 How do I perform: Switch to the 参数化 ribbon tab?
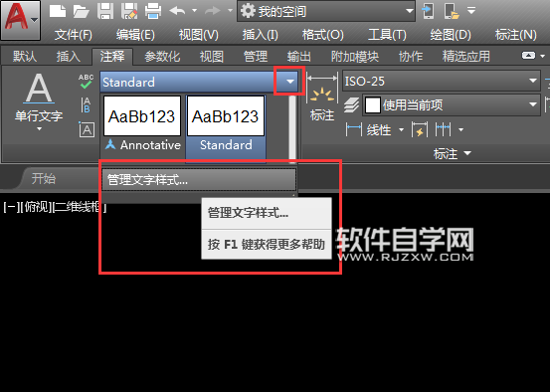click(162, 56)
